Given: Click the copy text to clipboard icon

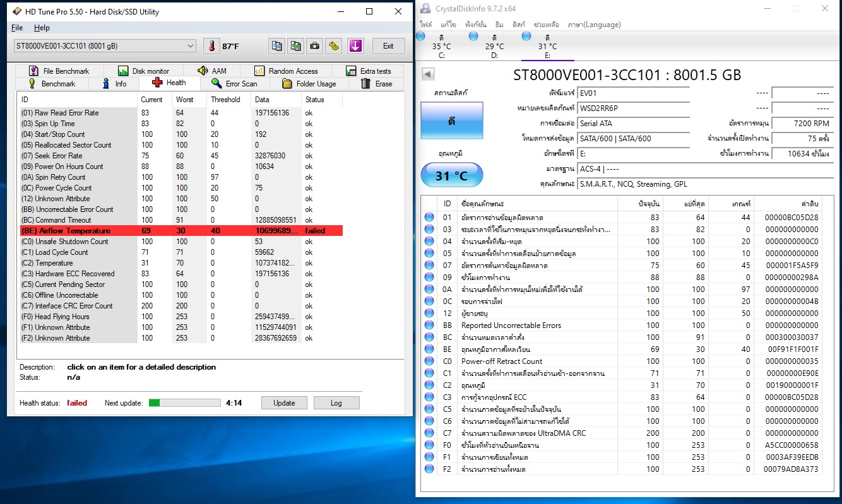Looking at the screenshot, I should coord(276,46).
